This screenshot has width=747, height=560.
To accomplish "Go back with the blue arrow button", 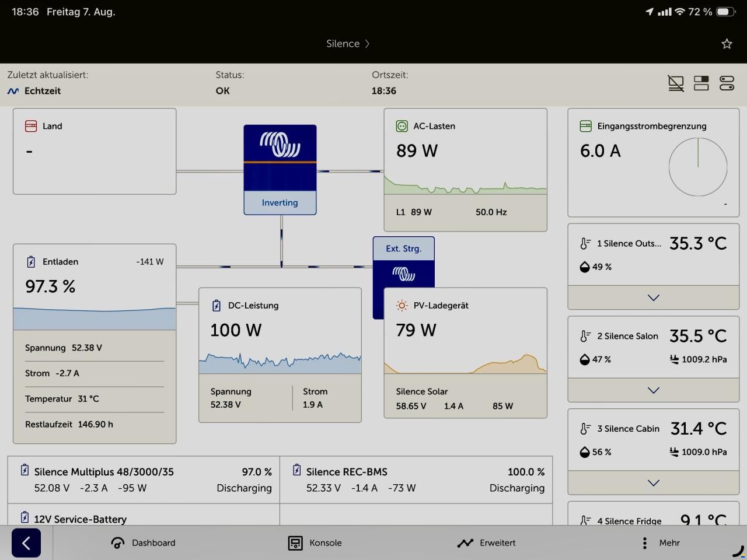I will (x=26, y=543).
